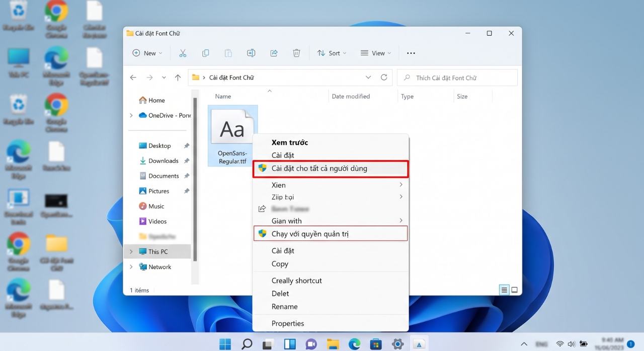Screen dimensions: 644x351
Task: Open the Sort dropdown
Action: (x=332, y=53)
